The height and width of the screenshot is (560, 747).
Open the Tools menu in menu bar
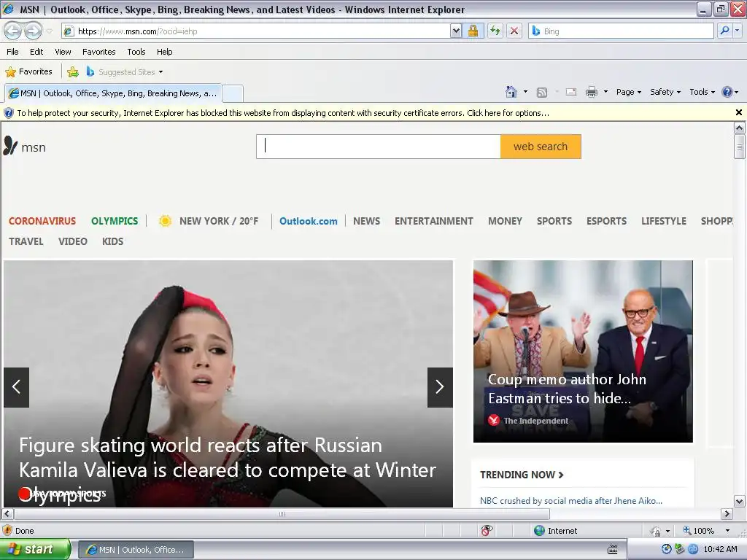coord(136,52)
